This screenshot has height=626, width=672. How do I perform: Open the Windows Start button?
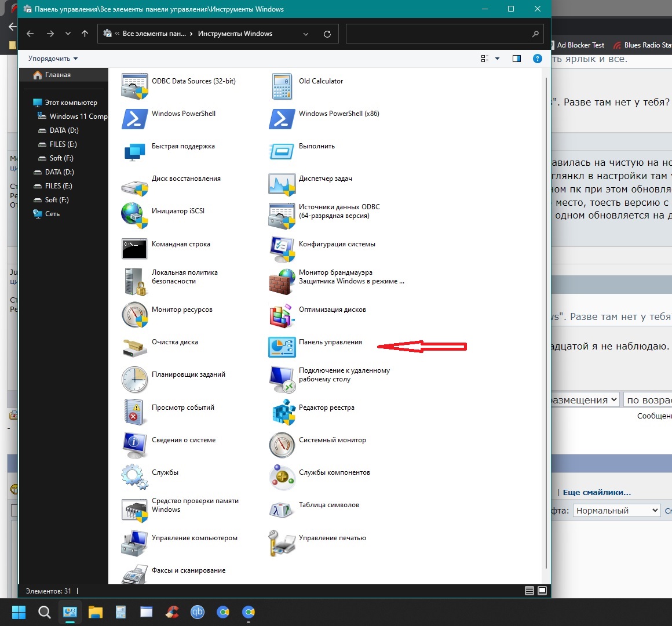pyautogui.click(x=19, y=612)
